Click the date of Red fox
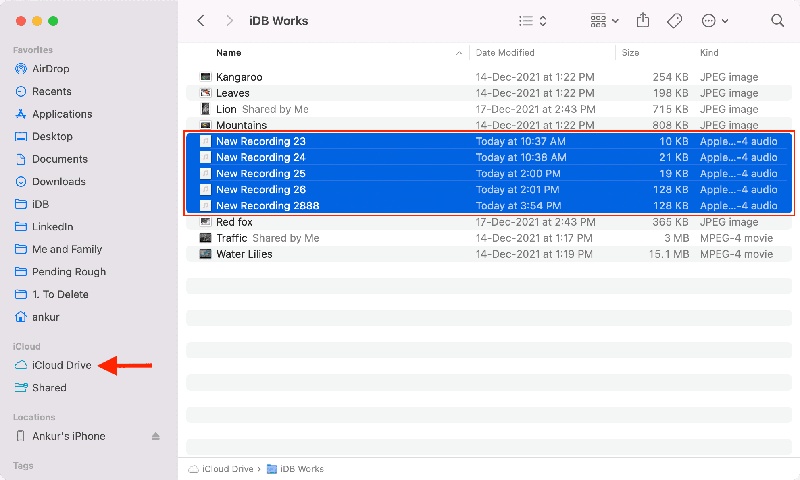The image size is (800, 480). [535, 222]
